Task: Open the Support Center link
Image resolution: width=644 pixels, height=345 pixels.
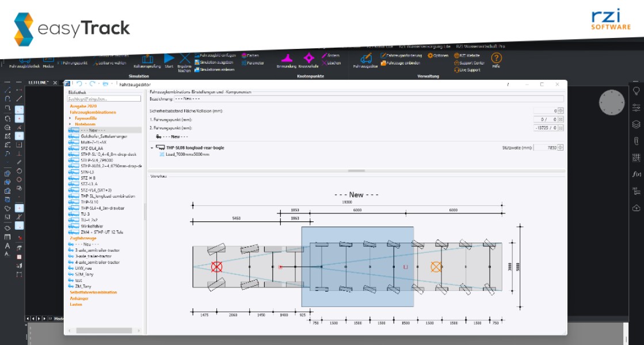Action: point(470,63)
